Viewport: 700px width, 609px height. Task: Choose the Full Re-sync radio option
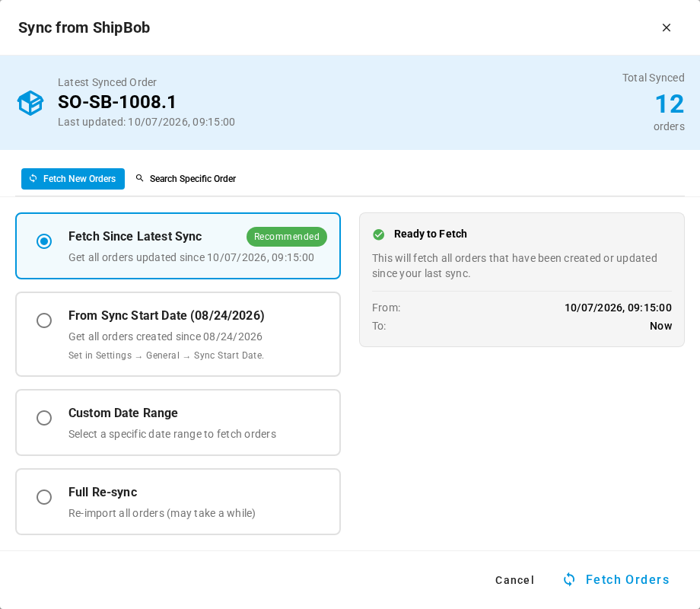coord(44,497)
